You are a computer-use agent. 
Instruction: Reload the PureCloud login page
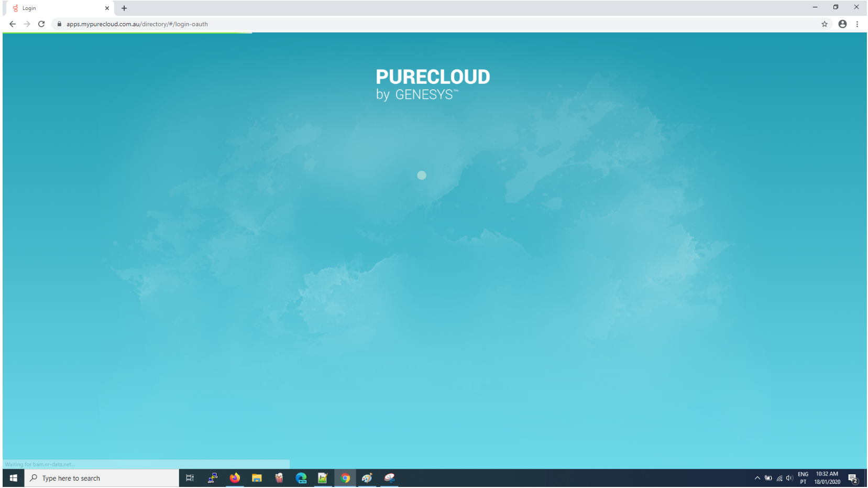click(x=41, y=24)
